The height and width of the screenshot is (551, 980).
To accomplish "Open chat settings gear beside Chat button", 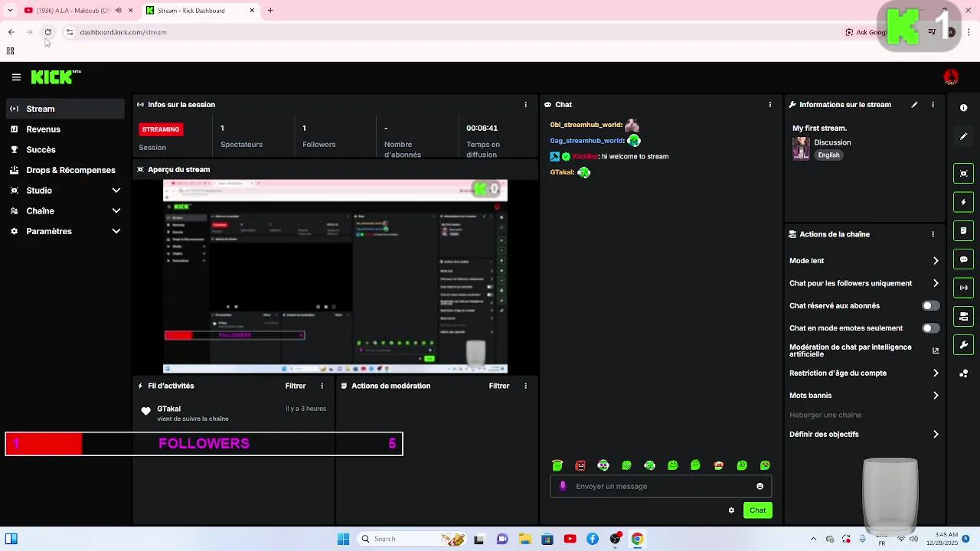I will pyautogui.click(x=731, y=510).
